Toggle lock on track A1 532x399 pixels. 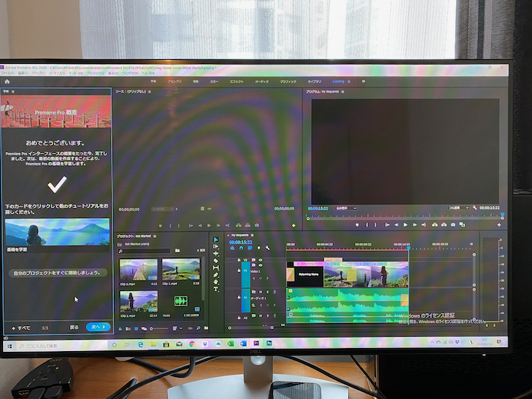pos(239,297)
